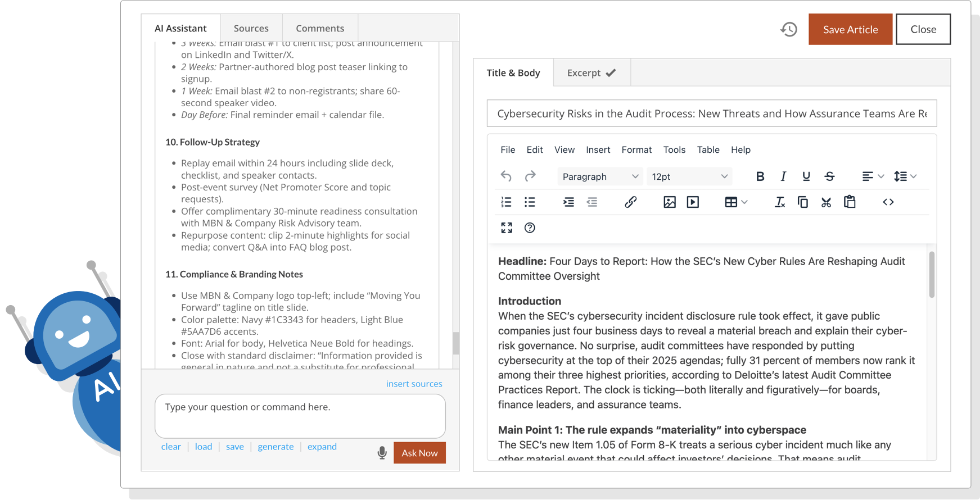Toggle italic text style
Image resolution: width=980 pixels, height=500 pixels.
click(x=783, y=176)
